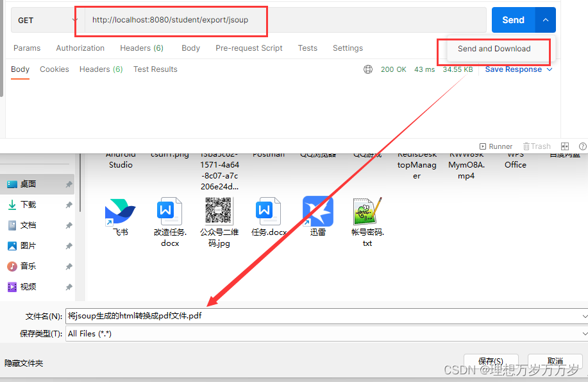Click the pin icon beside 桌面
The height and width of the screenshot is (382, 588).
click(x=69, y=184)
